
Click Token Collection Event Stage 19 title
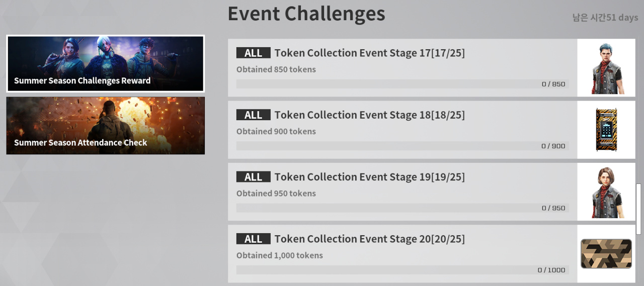(x=369, y=176)
